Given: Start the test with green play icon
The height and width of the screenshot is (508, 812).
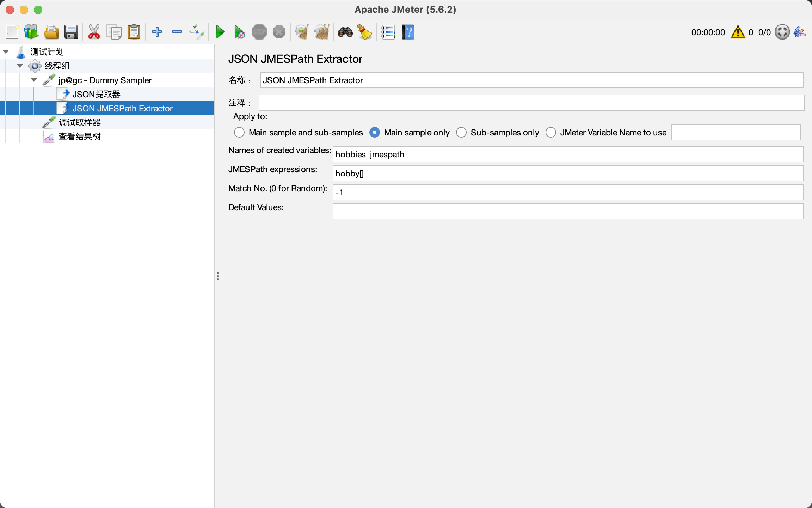Looking at the screenshot, I should (220, 32).
